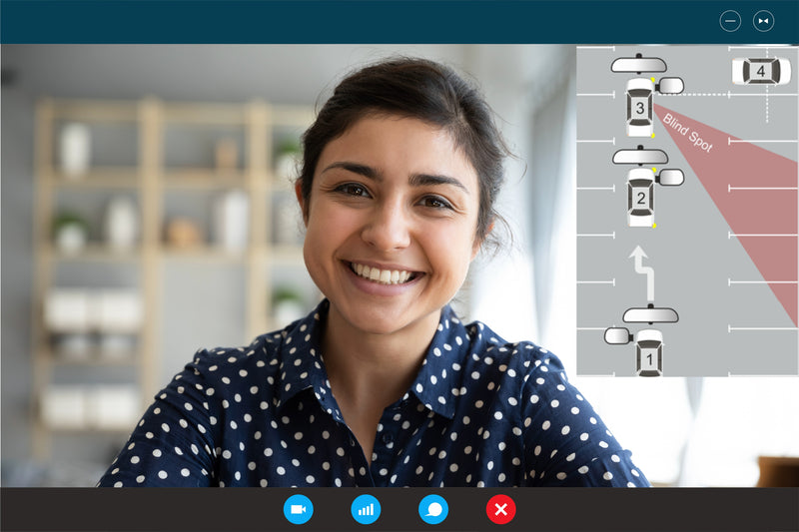Open the chat bubble icon
The height and width of the screenshot is (532, 799).
[x=433, y=509]
